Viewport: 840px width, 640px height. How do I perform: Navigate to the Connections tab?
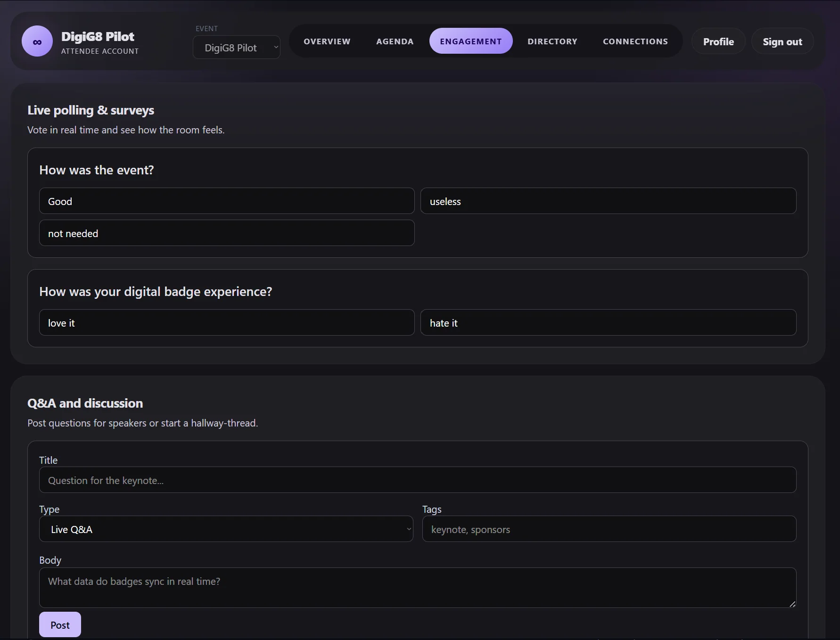[x=635, y=41]
